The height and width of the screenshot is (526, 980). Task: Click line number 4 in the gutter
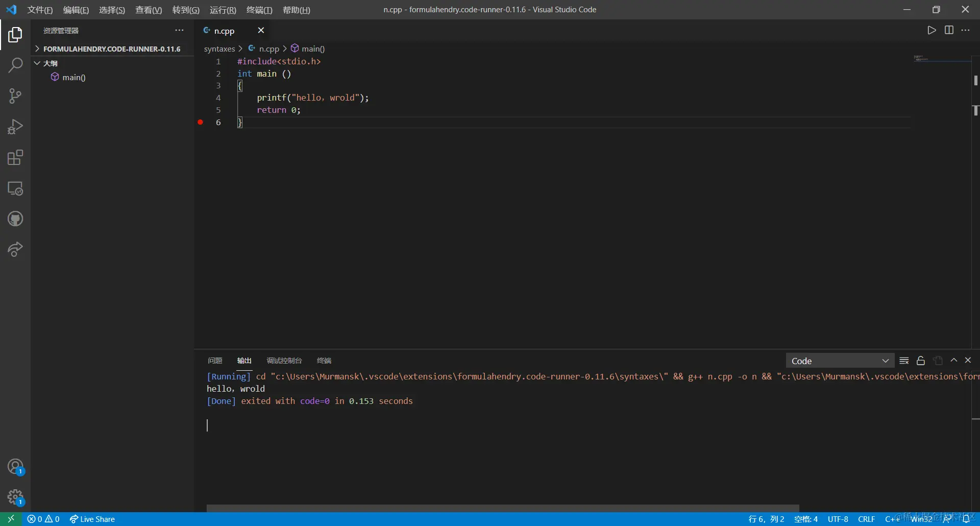tap(218, 98)
